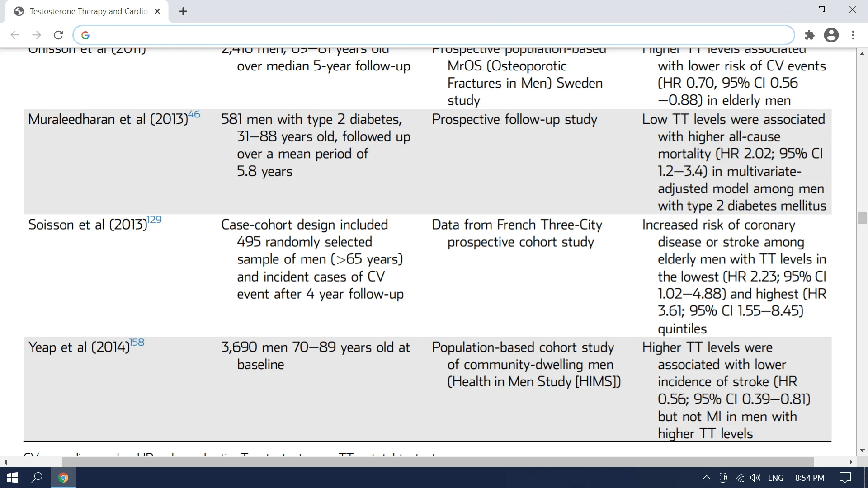Click text '(Health in Men Study [HIMS])'

coord(534,382)
